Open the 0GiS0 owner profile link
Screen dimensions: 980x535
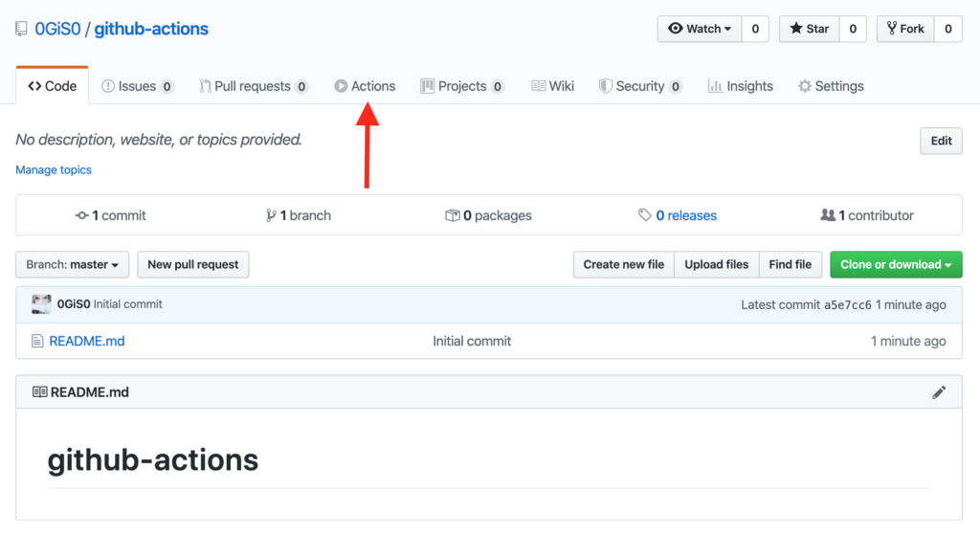point(57,29)
